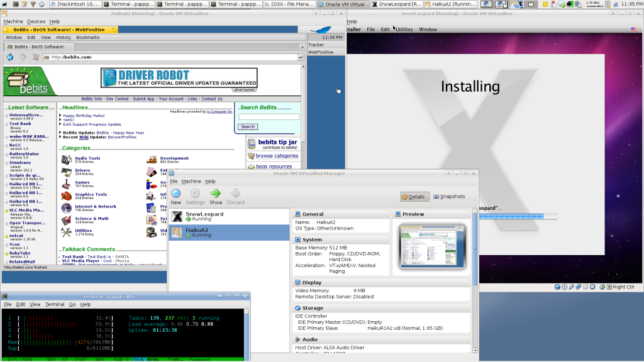Click the US flag input menu icon
644x362 pixels.
pyautogui.click(x=634, y=30)
